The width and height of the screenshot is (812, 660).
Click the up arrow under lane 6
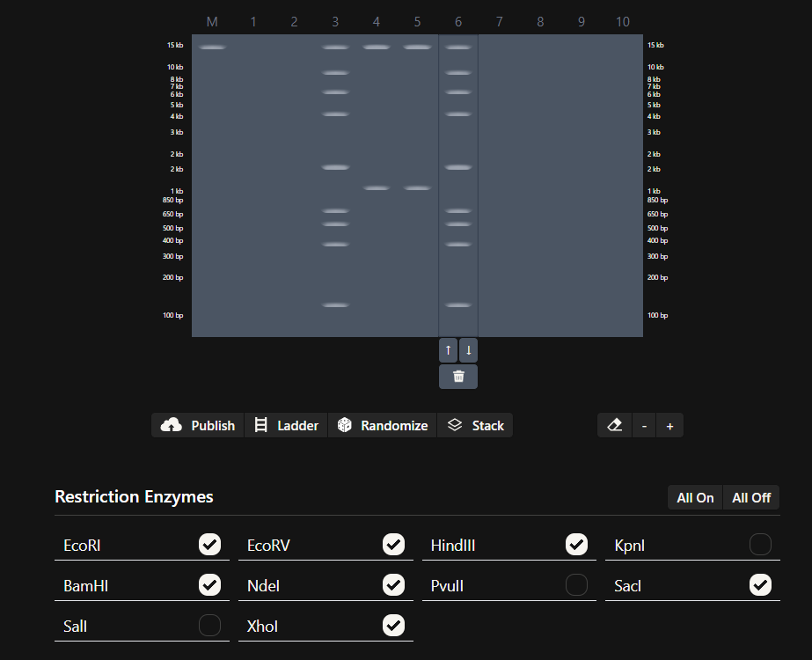447,349
